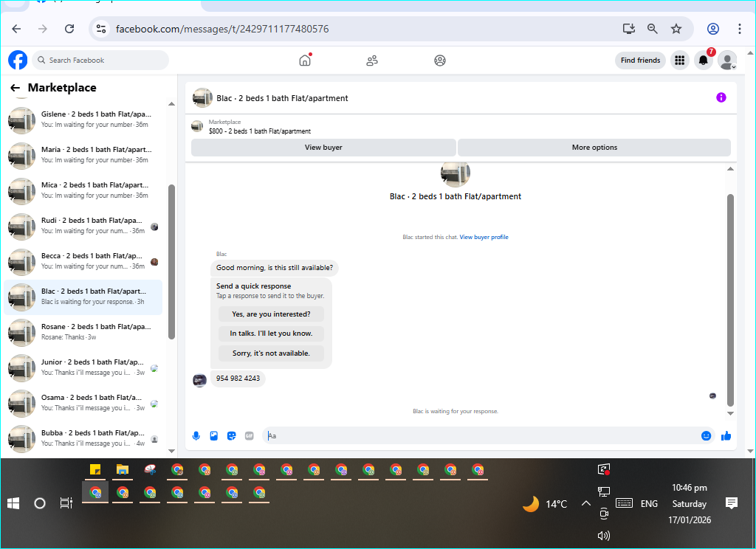The height and width of the screenshot is (549, 756).
Task: Open Becca conversation in the list
Action: pyautogui.click(x=83, y=261)
